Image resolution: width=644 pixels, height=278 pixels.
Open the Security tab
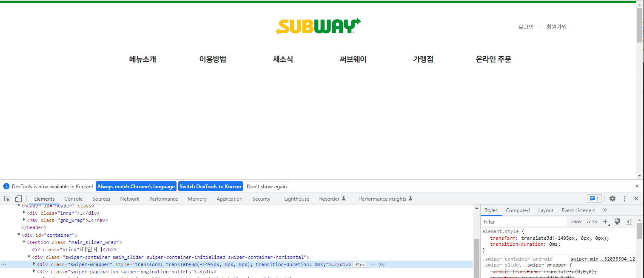(x=261, y=199)
